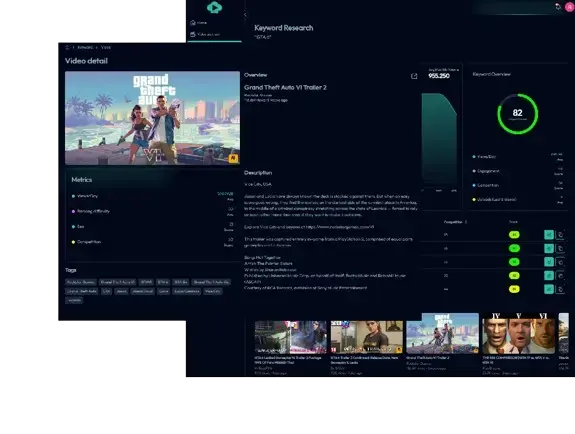
Task: Click the breadcrumb home icon in Video detail
Action: (67, 47)
